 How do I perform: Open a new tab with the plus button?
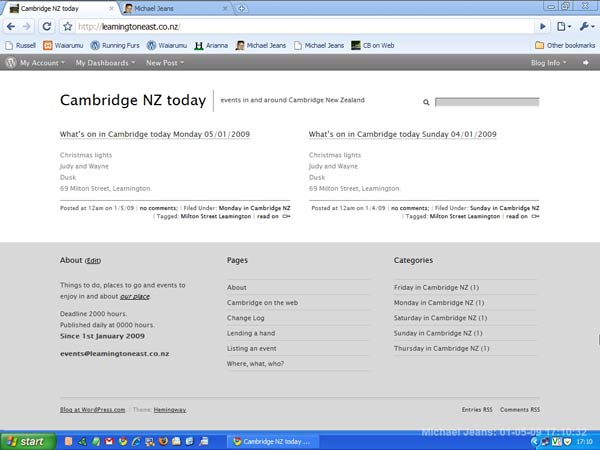click(x=241, y=8)
